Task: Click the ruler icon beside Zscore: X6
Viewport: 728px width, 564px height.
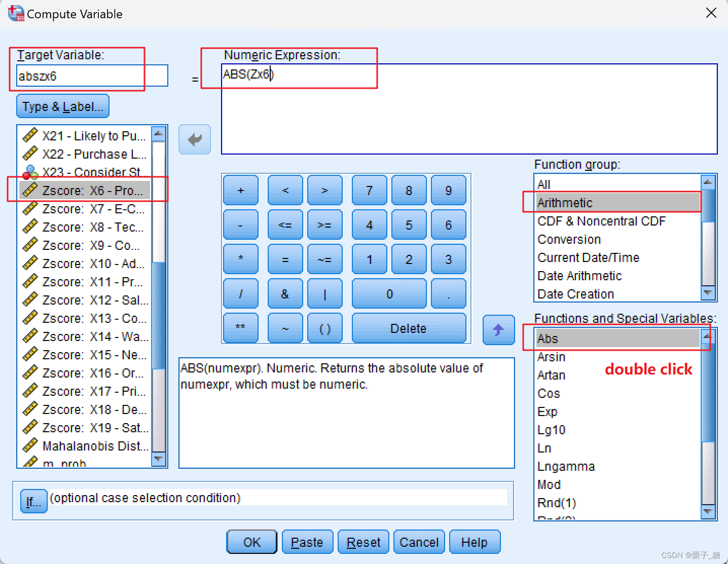Action: point(30,190)
